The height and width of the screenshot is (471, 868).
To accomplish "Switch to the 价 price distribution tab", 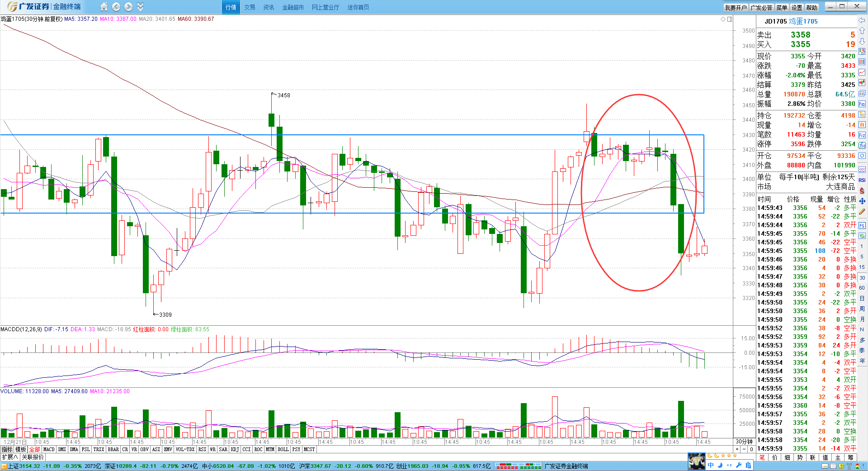I will pos(775,457).
